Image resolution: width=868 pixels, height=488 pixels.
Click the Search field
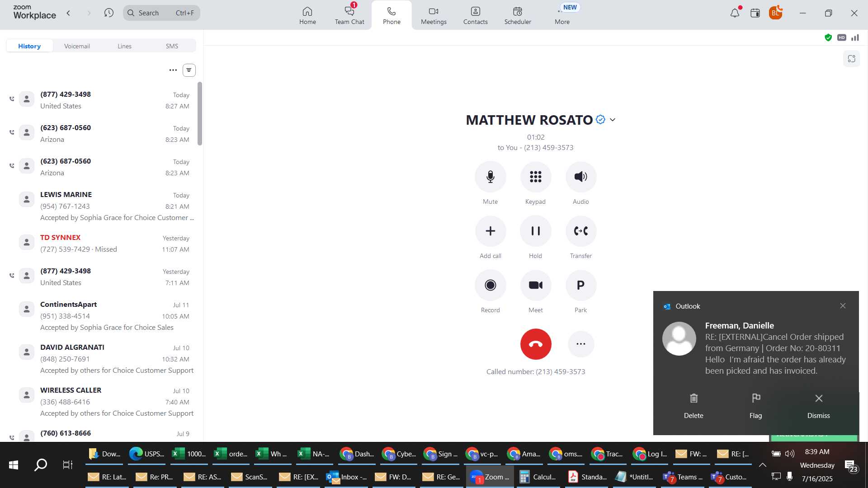coord(161,13)
